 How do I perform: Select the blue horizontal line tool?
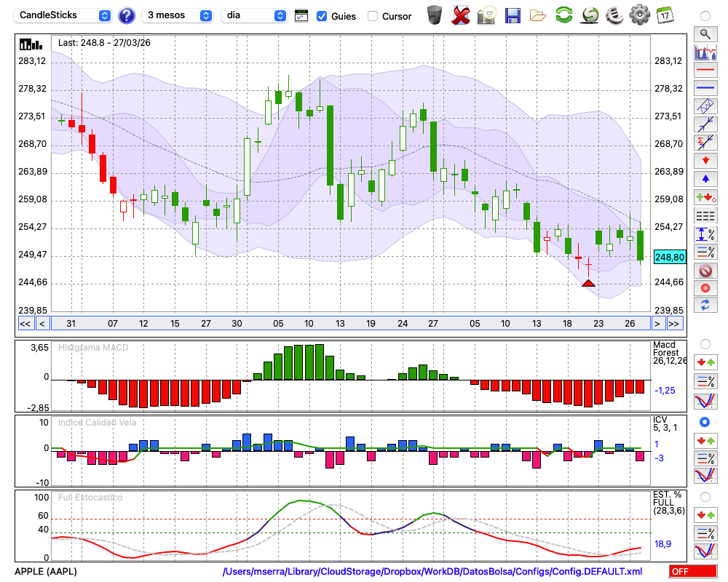tap(705, 88)
